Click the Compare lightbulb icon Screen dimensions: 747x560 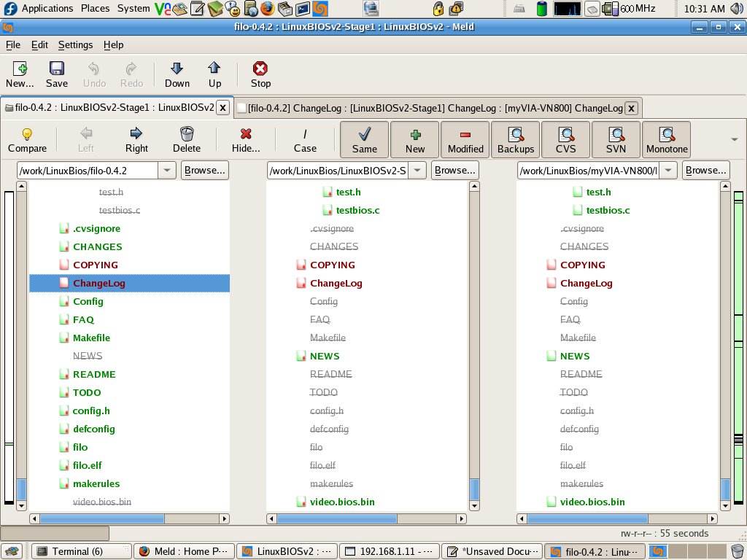pos(27,140)
